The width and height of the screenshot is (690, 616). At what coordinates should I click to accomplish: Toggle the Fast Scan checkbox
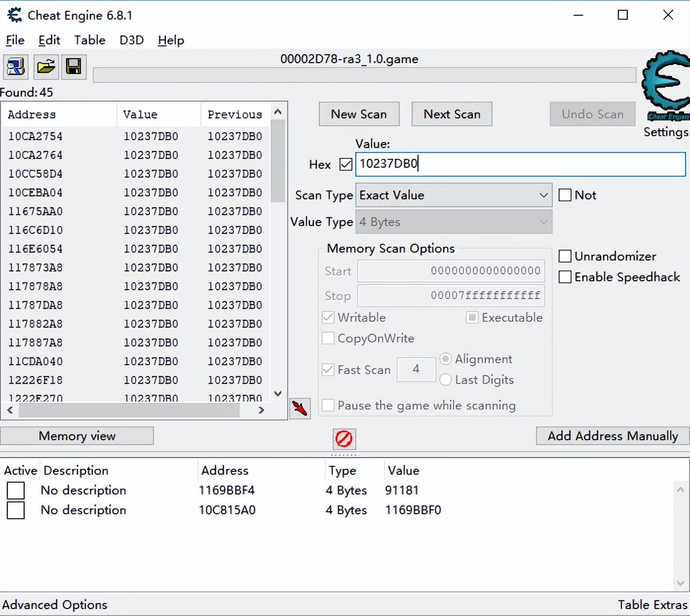click(x=328, y=370)
